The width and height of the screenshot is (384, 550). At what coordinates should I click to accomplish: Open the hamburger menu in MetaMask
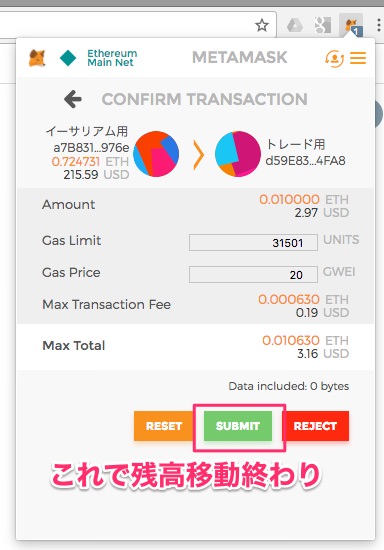(x=358, y=58)
